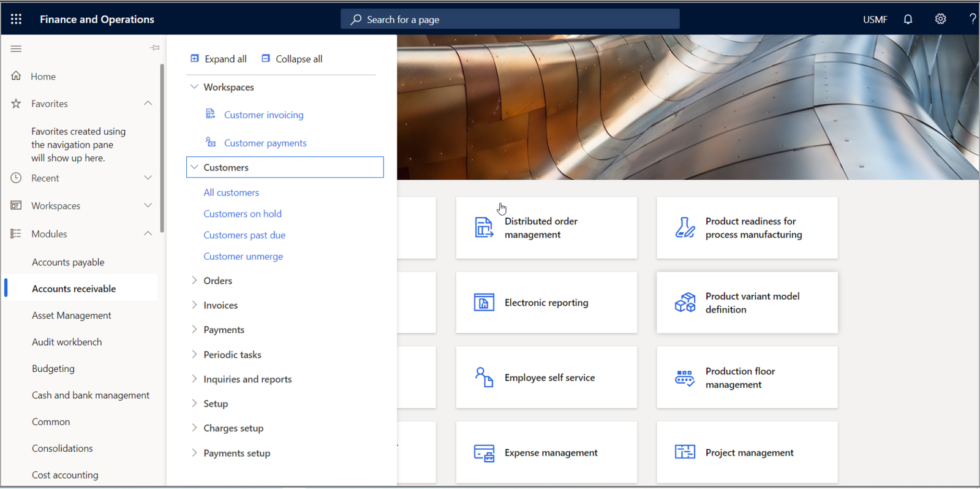Expand the Setup group
Image resolution: width=980 pixels, height=489 pixels.
tap(194, 403)
